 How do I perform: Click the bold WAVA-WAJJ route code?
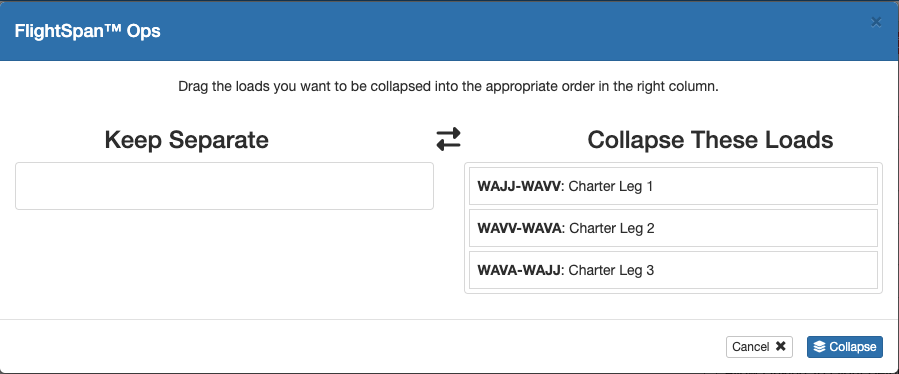519,270
